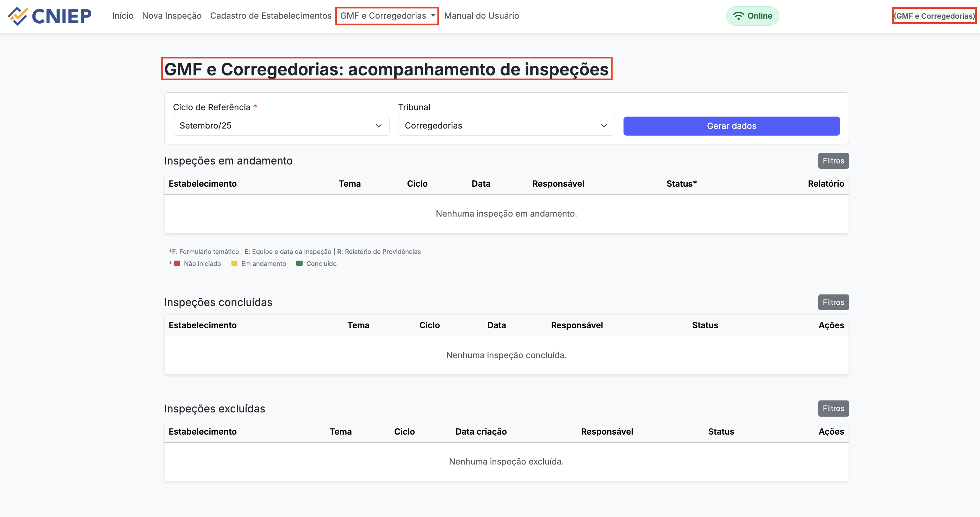Open Filtros for Inspeções excluídas
The image size is (980, 517).
[833, 408]
